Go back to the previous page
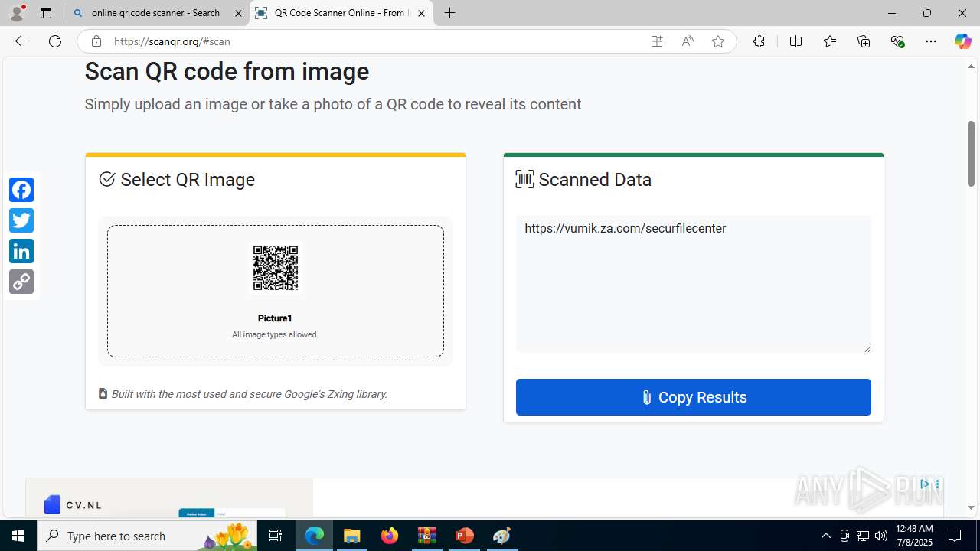This screenshot has height=551, width=980. tap(21, 41)
